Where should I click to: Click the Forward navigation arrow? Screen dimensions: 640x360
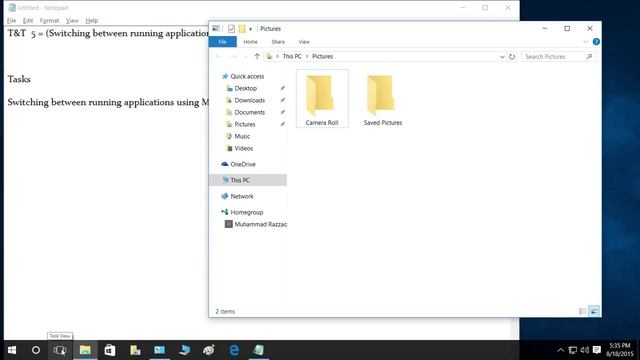click(233, 56)
